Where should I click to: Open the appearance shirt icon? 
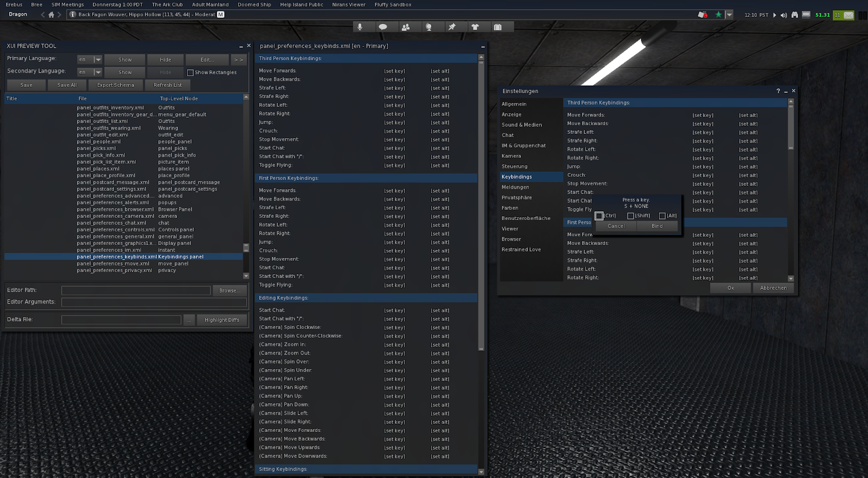[x=475, y=27]
